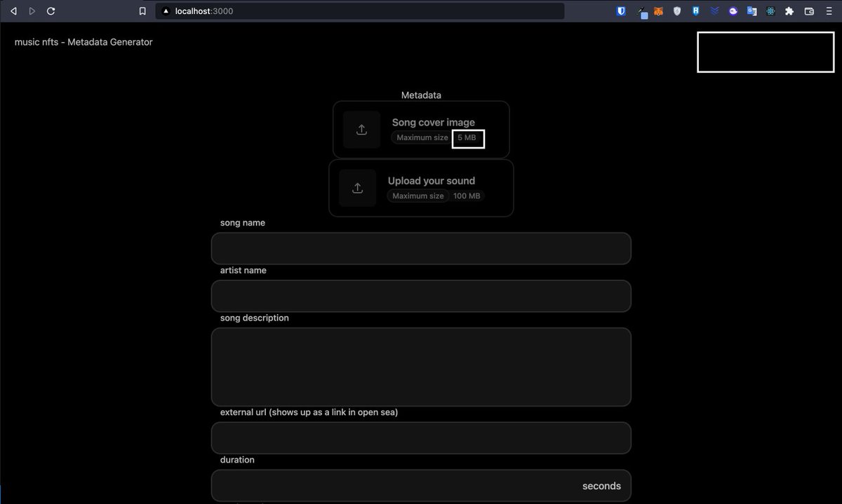
Task: Click the Maximum size badge under Upload your sound
Action: (417, 196)
